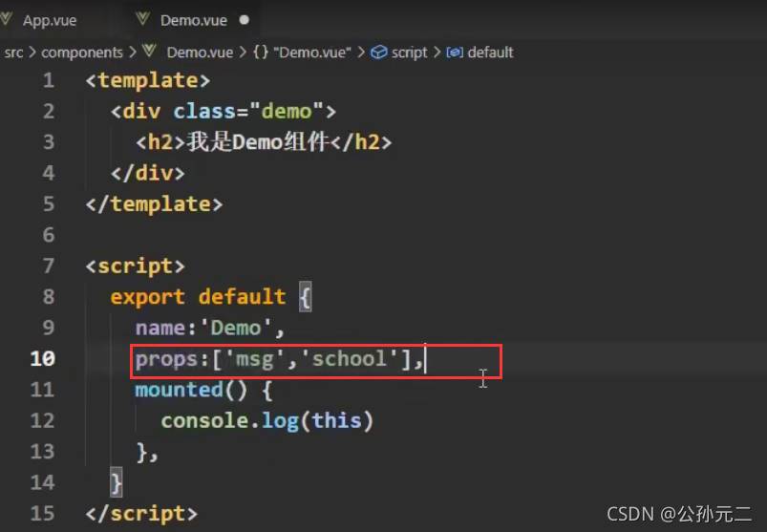
Task: Click line number 15 in gutter
Action: tap(42, 514)
